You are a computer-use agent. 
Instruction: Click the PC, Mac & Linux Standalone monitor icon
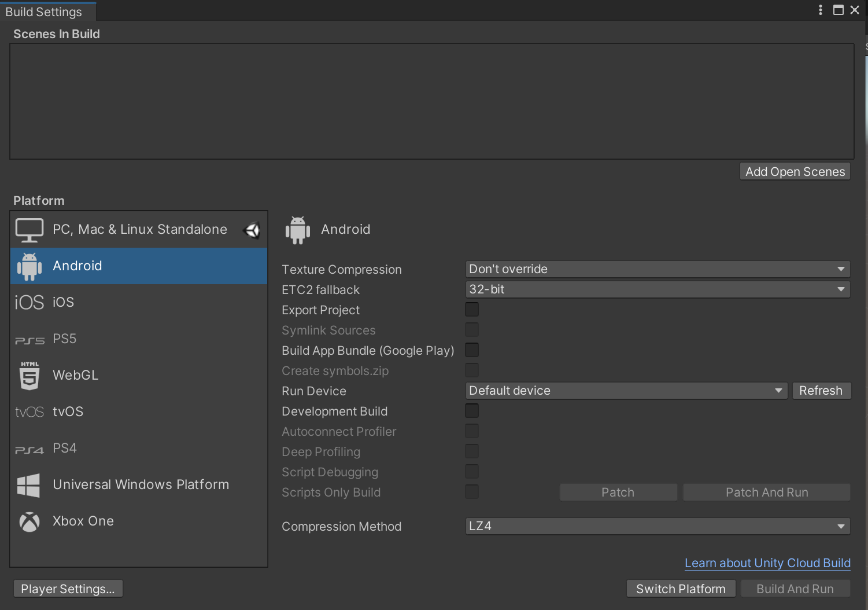click(x=29, y=230)
